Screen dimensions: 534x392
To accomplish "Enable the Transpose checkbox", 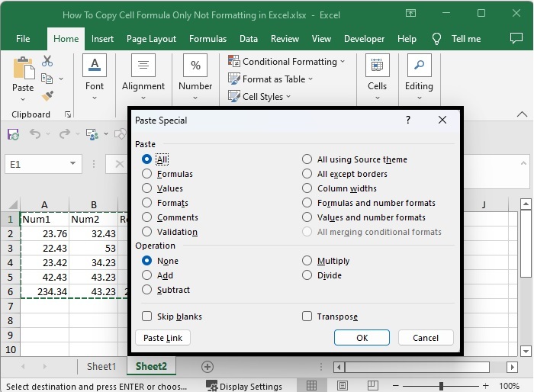I will pos(307,316).
